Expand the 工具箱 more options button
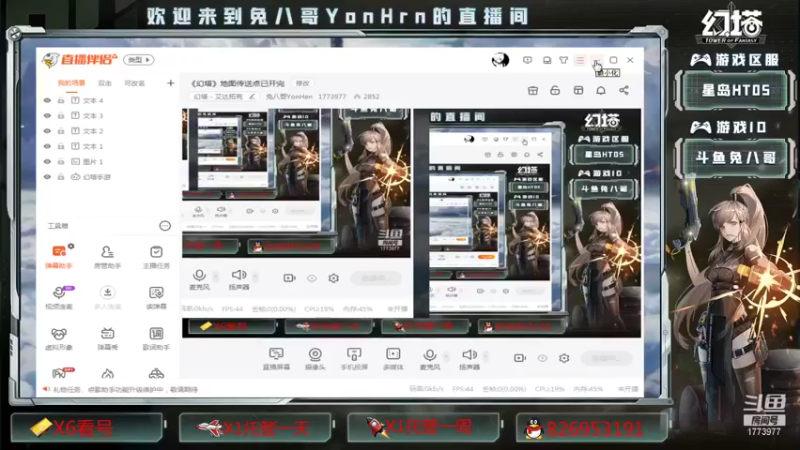 click(x=165, y=226)
